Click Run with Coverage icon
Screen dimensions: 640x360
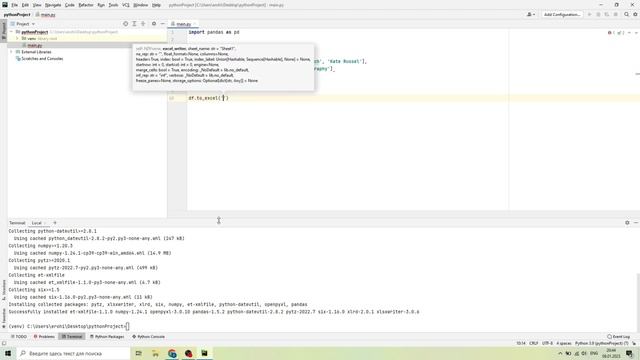click(607, 15)
